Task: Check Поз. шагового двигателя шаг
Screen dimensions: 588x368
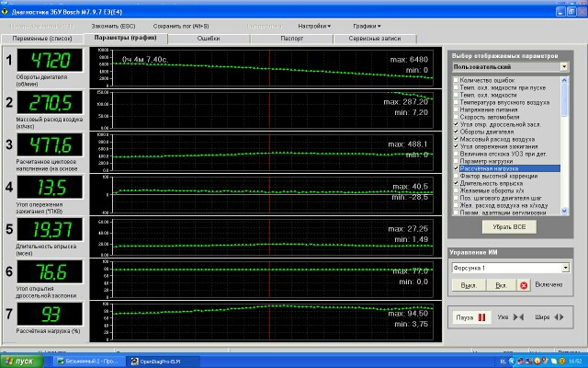Action: click(456, 198)
